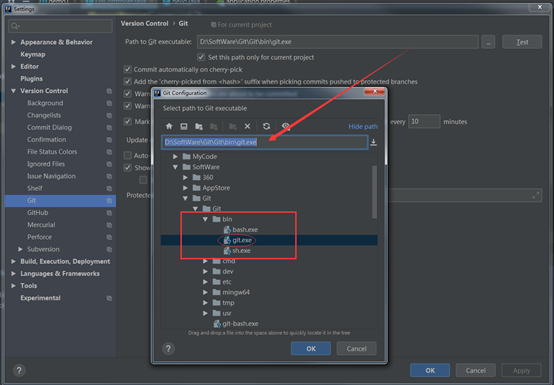Click file tree vertical scrollbar
Viewport: 554px width, 385px height.
(375, 192)
